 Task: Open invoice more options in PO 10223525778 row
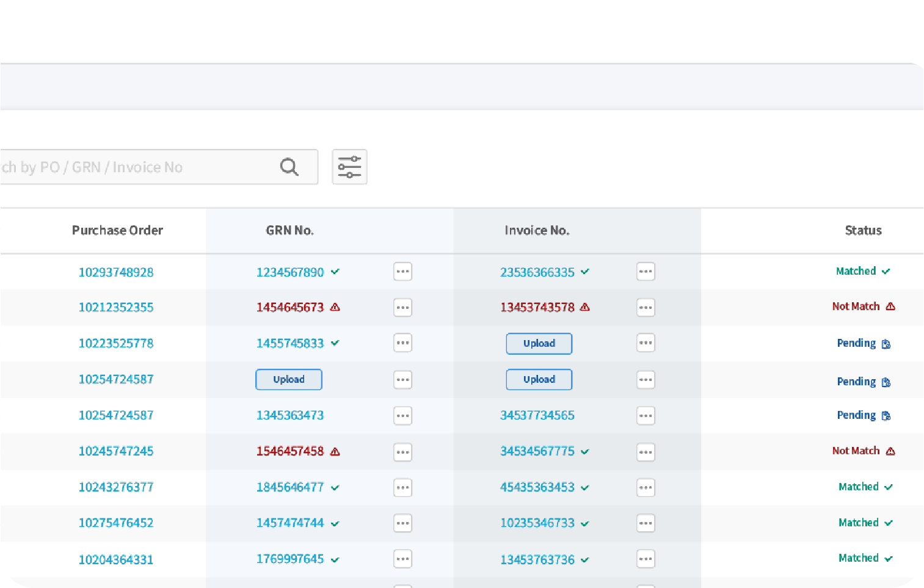pyautogui.click(x=646, y=343)
